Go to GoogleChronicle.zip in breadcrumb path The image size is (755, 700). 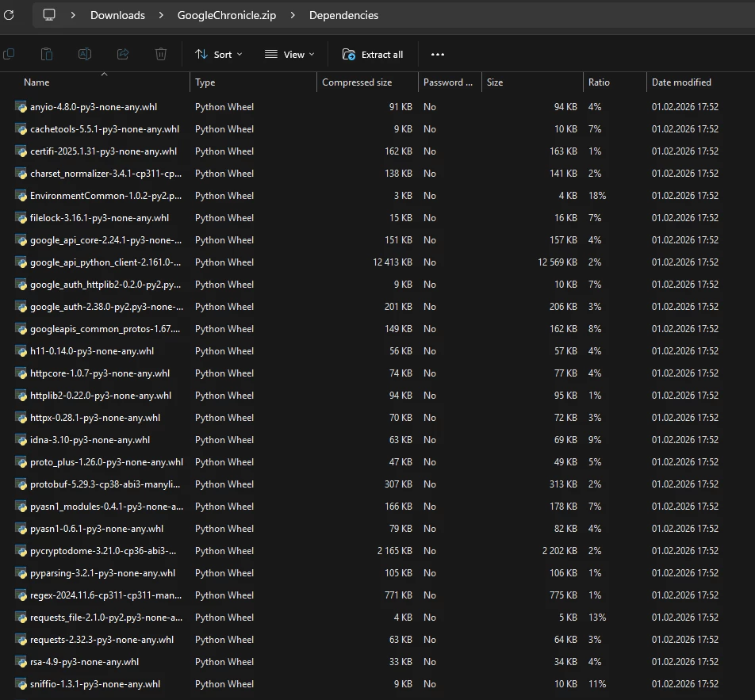tap(227, 15)
